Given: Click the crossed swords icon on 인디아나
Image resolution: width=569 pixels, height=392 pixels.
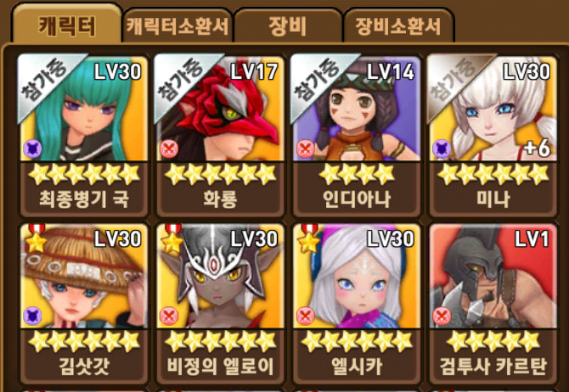Looking at the screenshot, I should tap(306, 148).
